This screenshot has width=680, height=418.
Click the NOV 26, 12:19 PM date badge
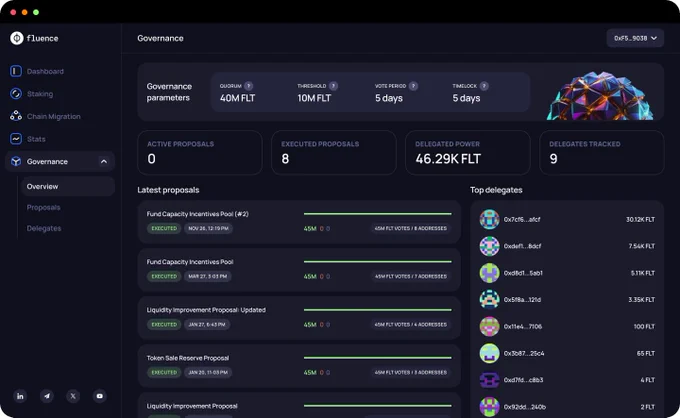tap(208, 228)
